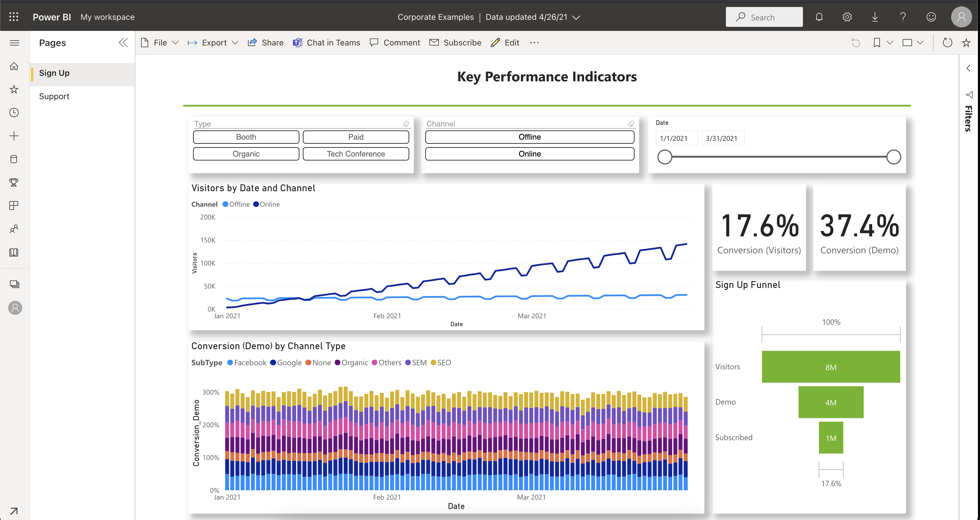Toggle the Booth type filter
This screenshot has width=980, height=520.
246,137
